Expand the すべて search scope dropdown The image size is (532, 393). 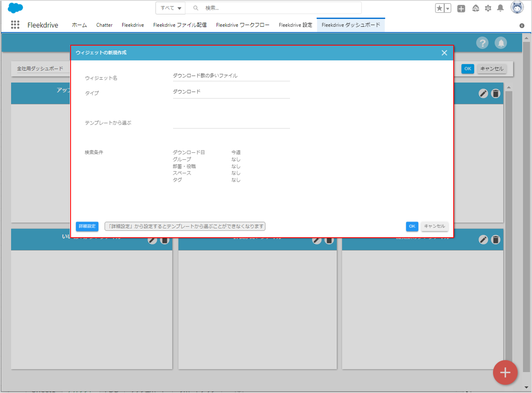(171, 8)
